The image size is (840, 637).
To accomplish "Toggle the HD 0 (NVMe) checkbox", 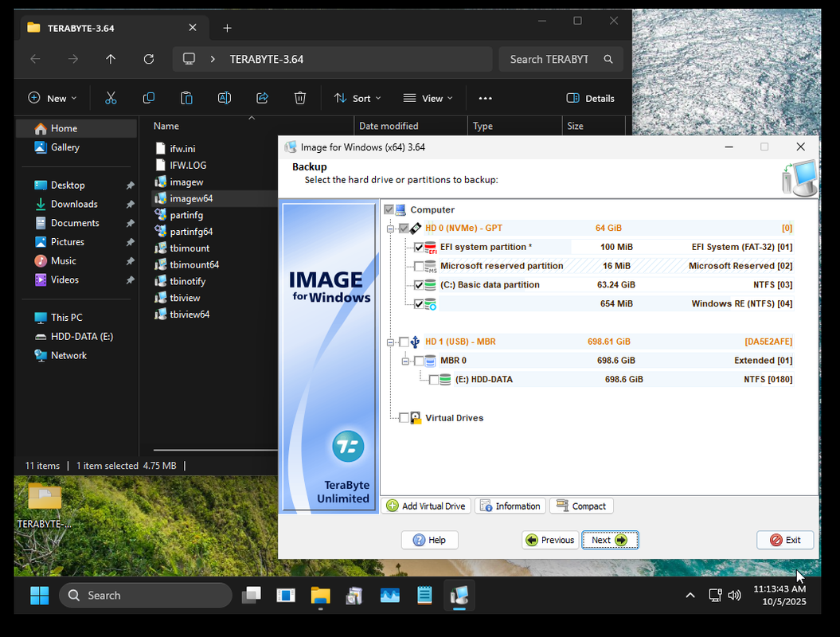I will (404, 229).
